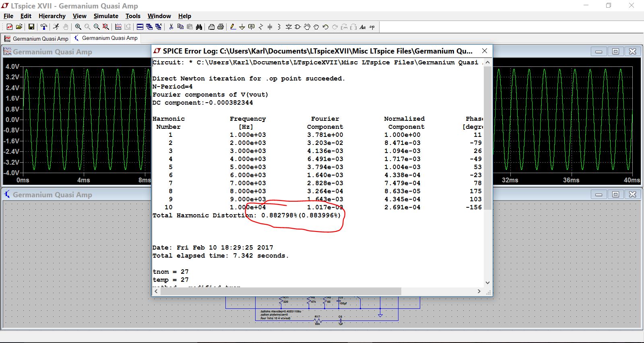Click the Cut scissors icon
Screen dimensions: 644x343
[171, 27]
